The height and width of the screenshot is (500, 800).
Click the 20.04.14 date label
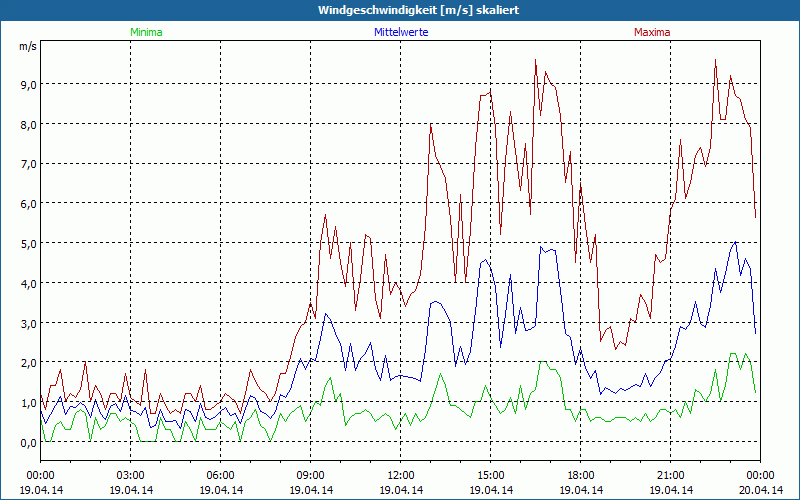pyautogui.click(x=760, y=490)
